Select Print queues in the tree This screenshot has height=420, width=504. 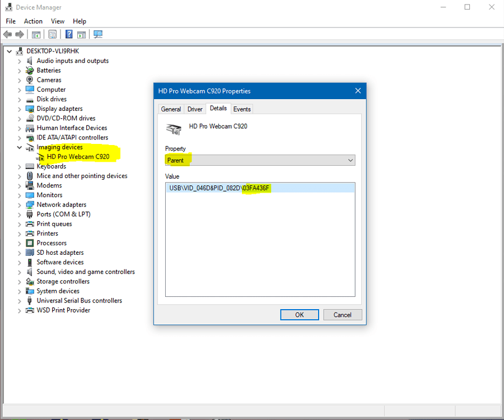(54, 224)
